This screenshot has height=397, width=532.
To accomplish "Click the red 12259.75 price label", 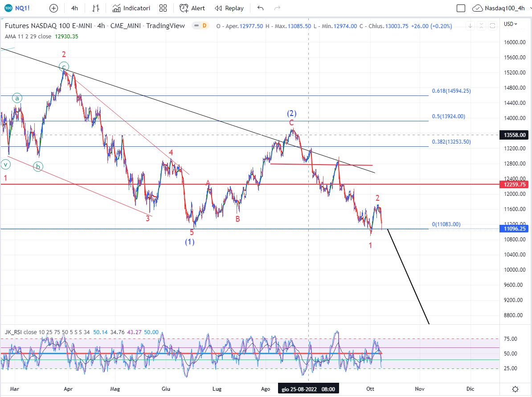I will pos(515,184).
